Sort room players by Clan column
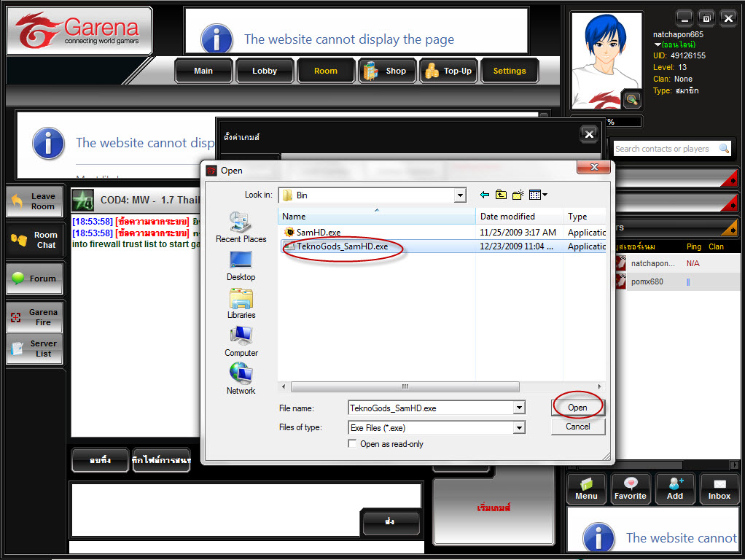745x560 pixels. (716, 246)
